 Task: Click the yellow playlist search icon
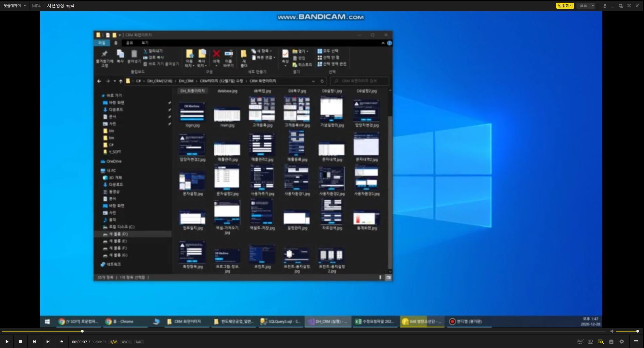tap(601, 342)
